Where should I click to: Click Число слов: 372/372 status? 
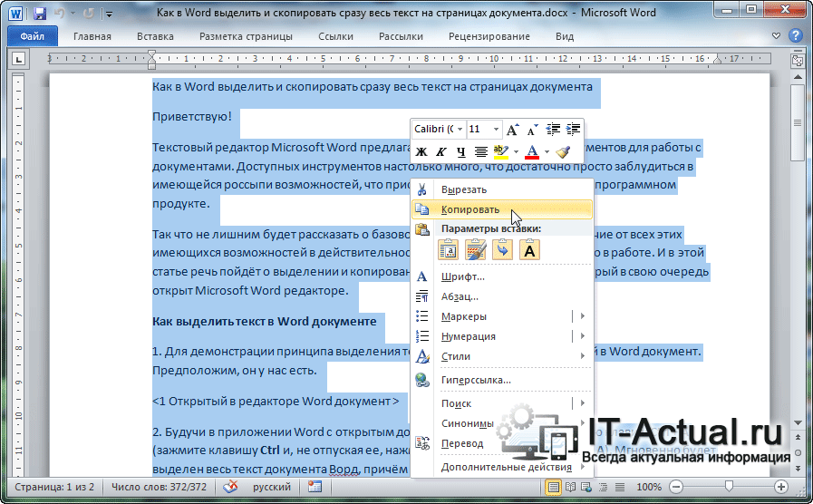(160, 487)
